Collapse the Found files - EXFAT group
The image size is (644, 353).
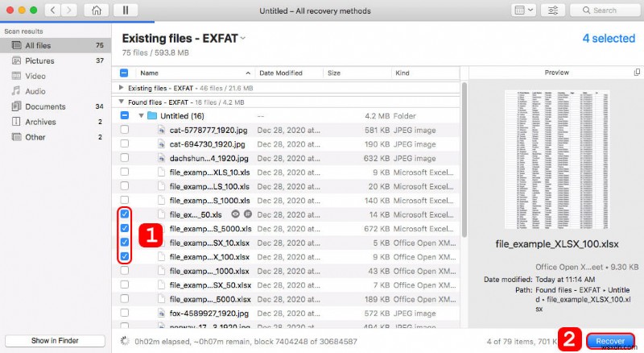(x=121, y=102)
